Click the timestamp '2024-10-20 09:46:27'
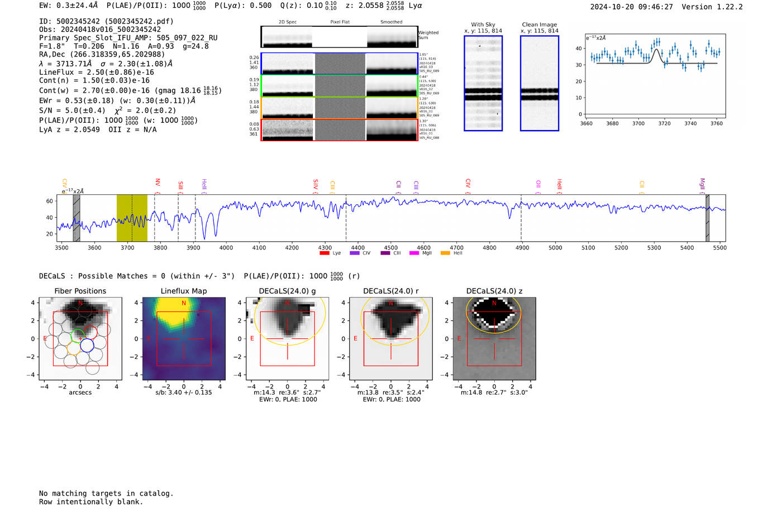This screenshot has height=532, width=782. click(632, 7)
